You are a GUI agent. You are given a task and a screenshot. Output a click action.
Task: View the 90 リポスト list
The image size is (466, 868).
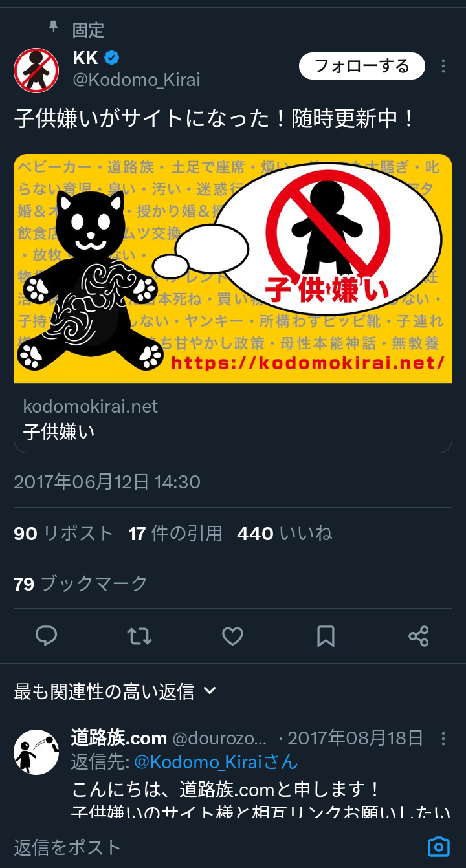point(63,534)
